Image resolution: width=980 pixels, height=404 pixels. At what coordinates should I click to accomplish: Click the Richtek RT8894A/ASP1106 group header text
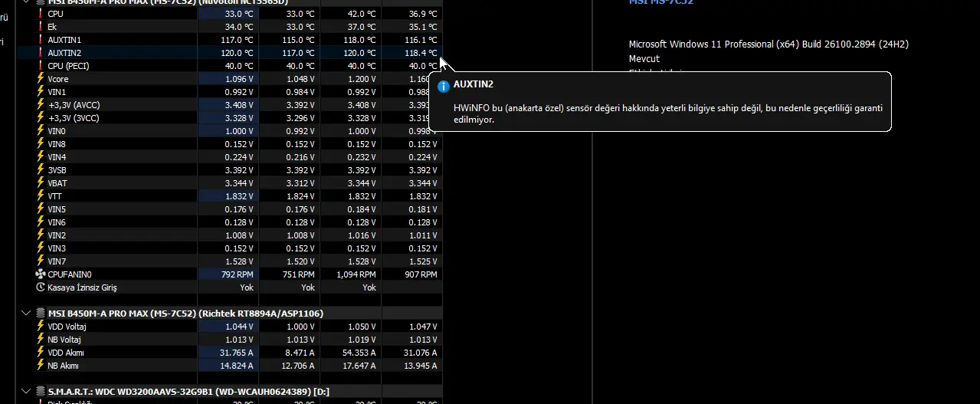point(185,314)
